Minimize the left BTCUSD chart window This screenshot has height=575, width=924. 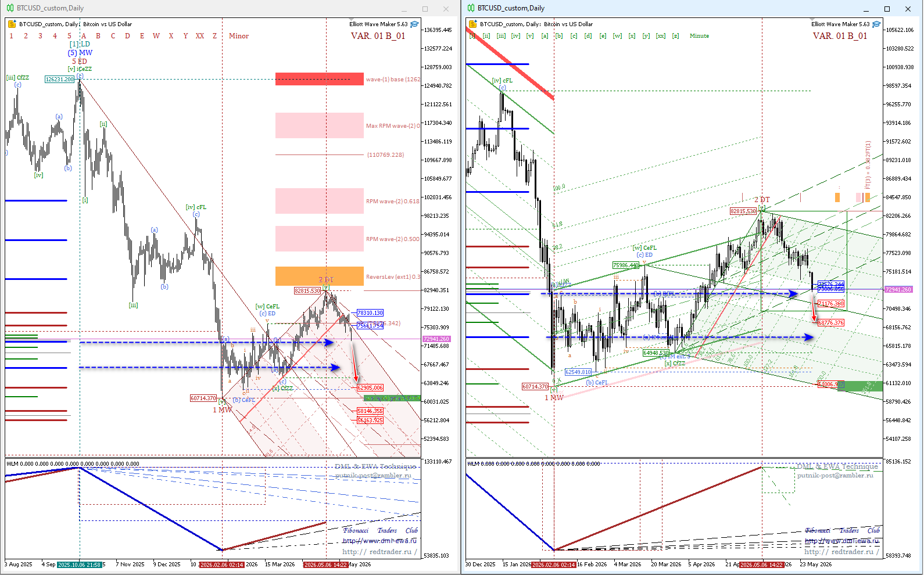pyautogui.click(x=404, y=9)
